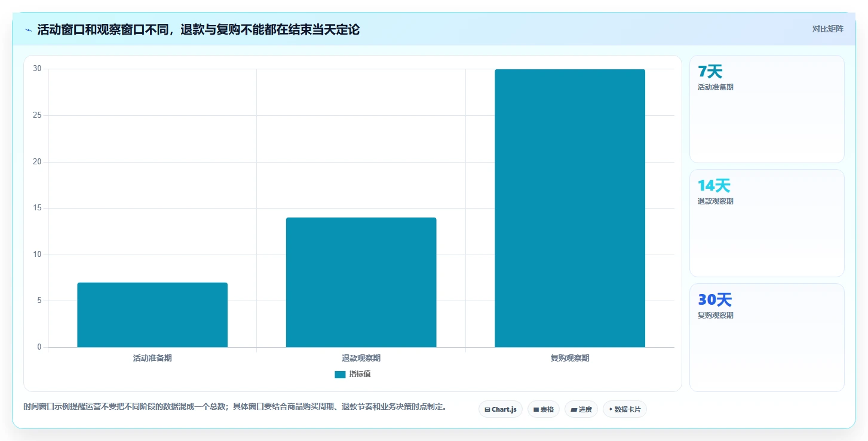Click the 对比矩阵 label in header
868x441 pixels.
pyautogui.click(x=827, y=29)
